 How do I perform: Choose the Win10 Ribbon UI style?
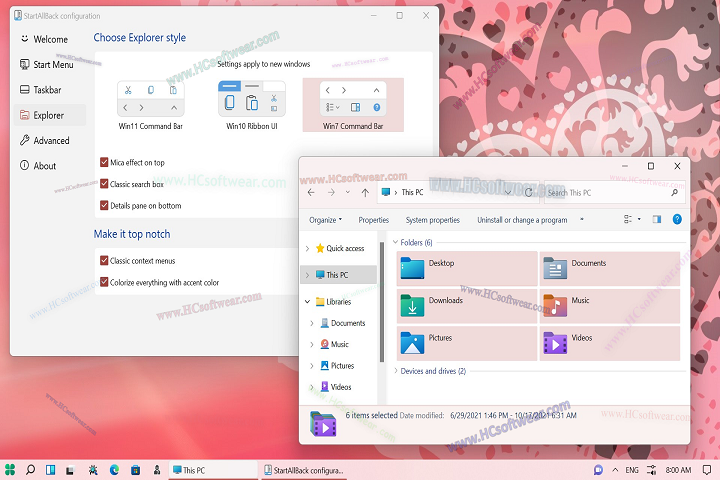pyautogui.click(x=252, y=105)
